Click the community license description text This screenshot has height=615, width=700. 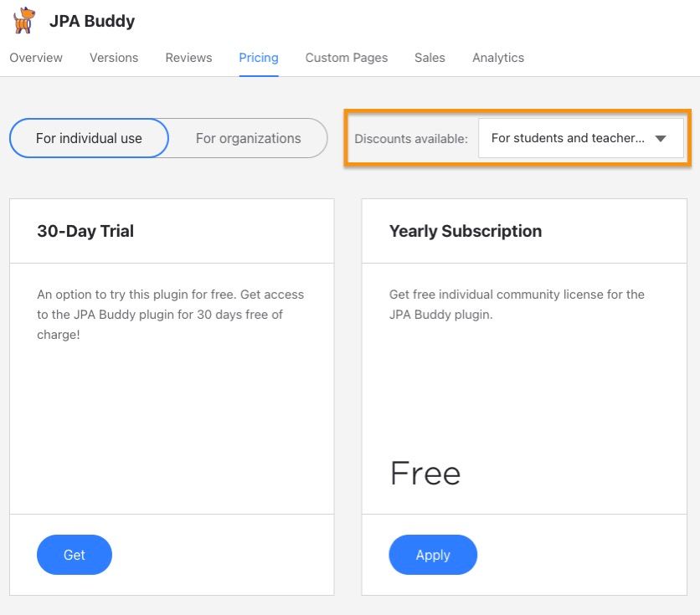click(517, 305)
